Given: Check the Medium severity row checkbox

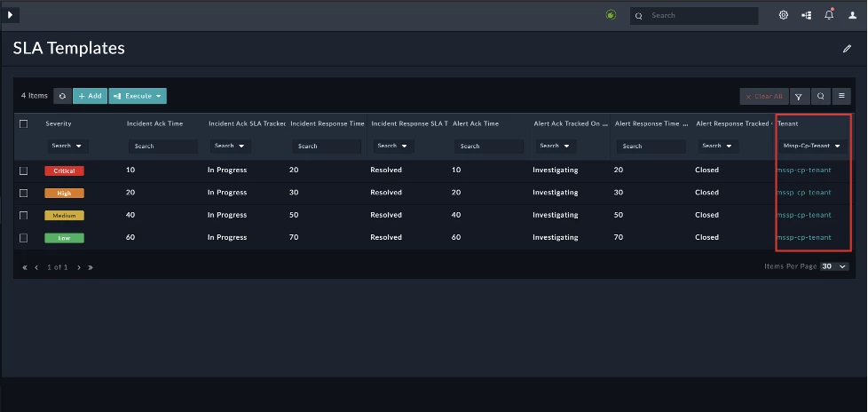Looking at the screenshot, I should (23, 216).
